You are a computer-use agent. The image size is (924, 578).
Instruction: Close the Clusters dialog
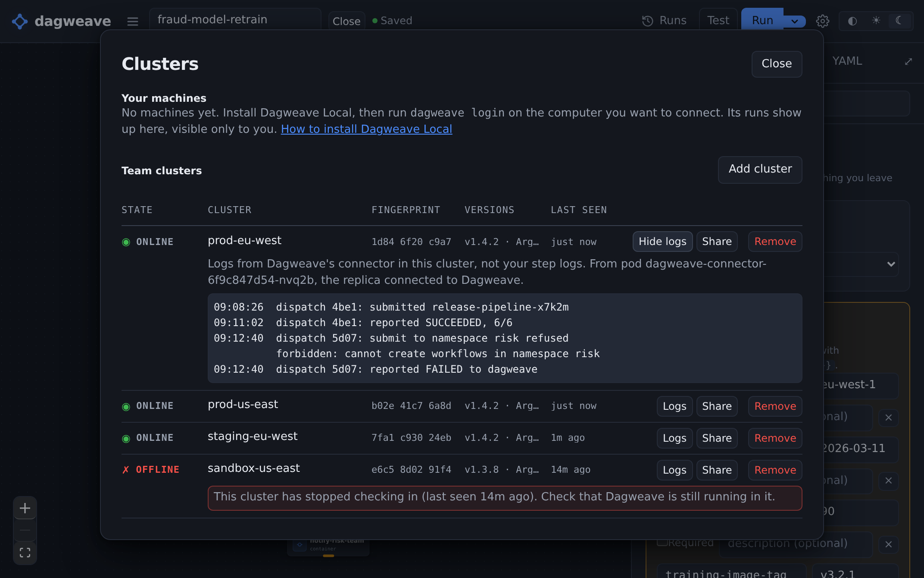pyautogui.click(x=777, y=64)
